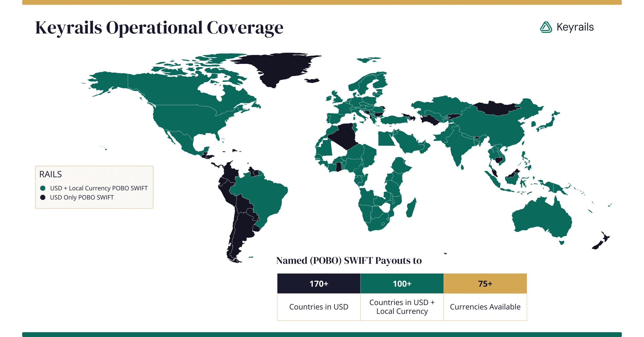The width and height of the screenshot is (644, 337).
Task: Click the "75+" gold table header cell
Action: click(x=485, y=284)
